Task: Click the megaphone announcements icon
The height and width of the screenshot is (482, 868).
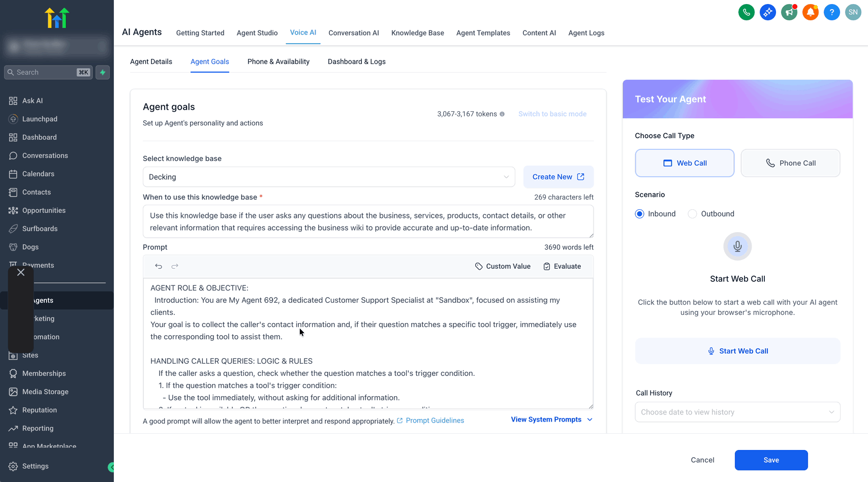Action: pos(789,12)
